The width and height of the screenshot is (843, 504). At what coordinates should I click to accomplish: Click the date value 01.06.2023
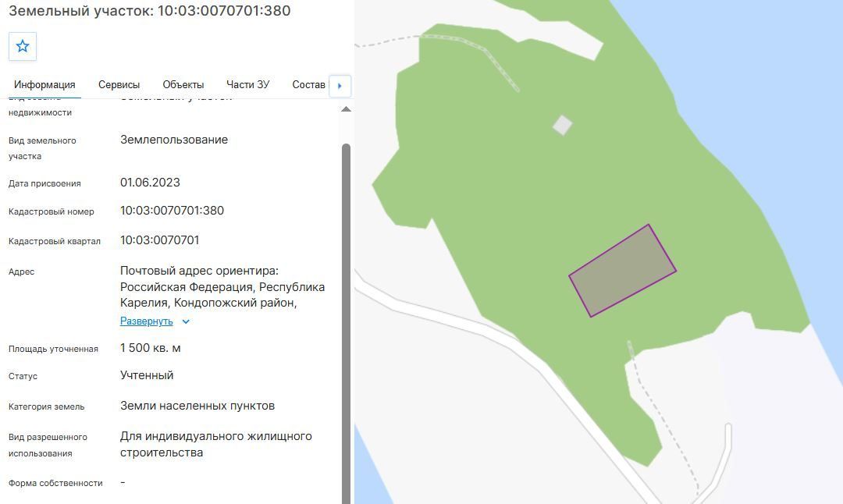click(150, 183)
